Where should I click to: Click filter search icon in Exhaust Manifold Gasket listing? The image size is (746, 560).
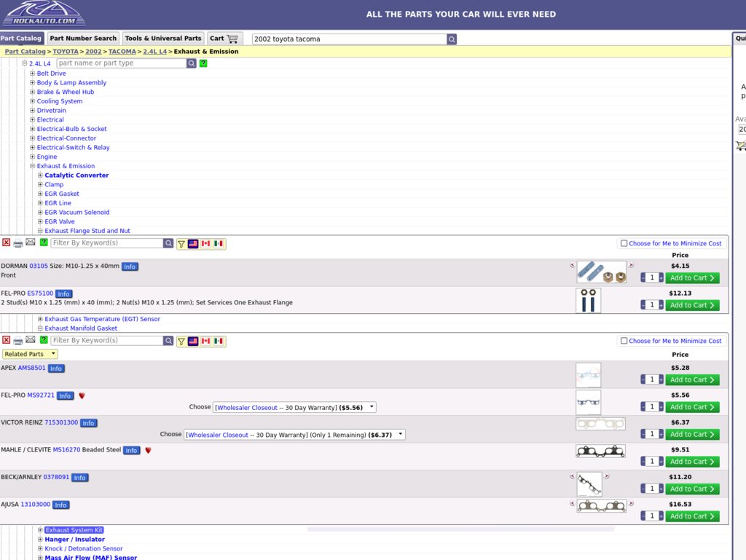click(x=168, y=341)
